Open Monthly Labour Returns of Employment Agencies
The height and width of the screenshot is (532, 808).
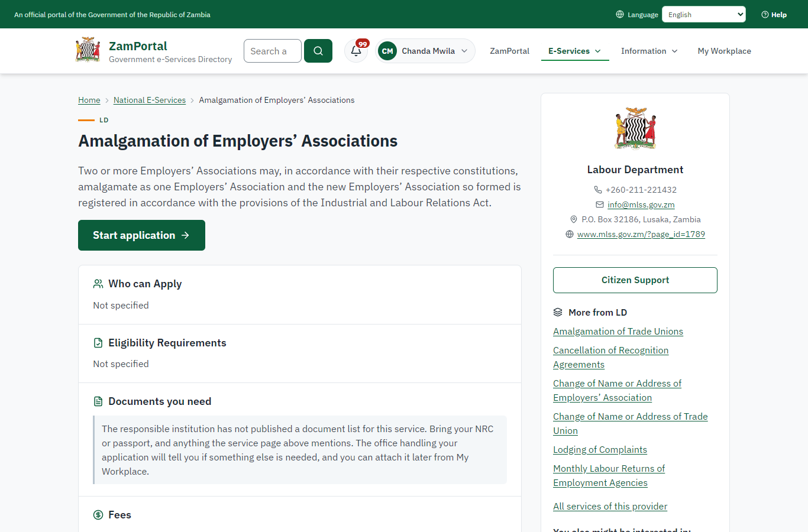click(x=609, y=476)
